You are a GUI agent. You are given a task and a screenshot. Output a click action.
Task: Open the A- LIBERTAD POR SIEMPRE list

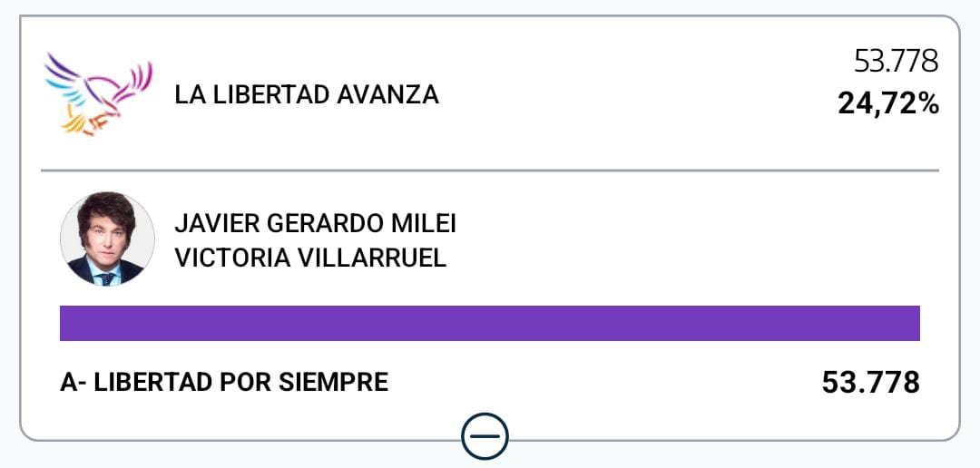[x=224, y=383]
